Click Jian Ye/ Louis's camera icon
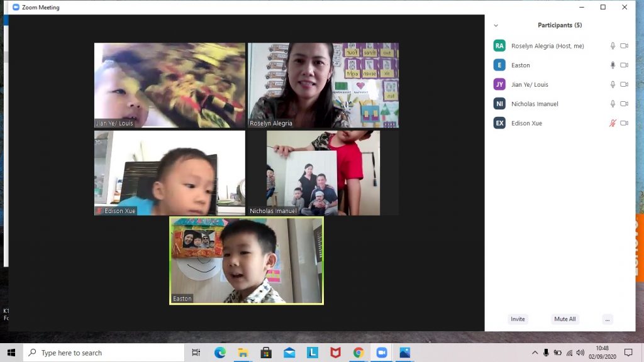This screenshot has width=644, height=362. pos(624,85)
